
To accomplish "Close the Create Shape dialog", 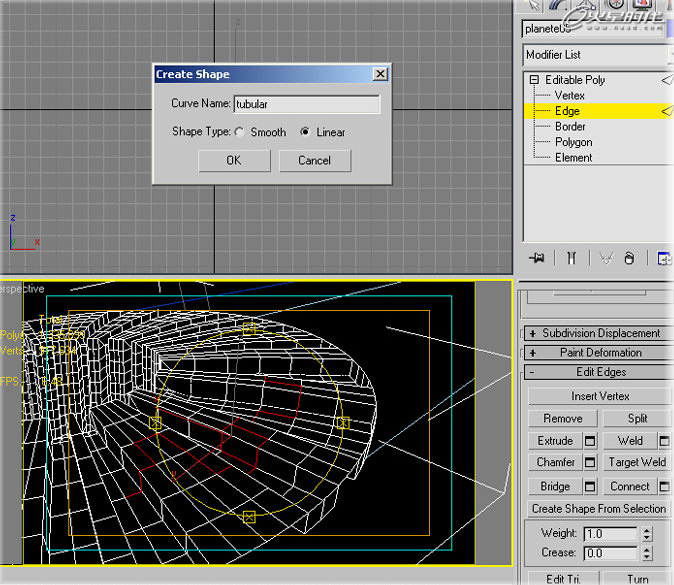I will 380,74.
